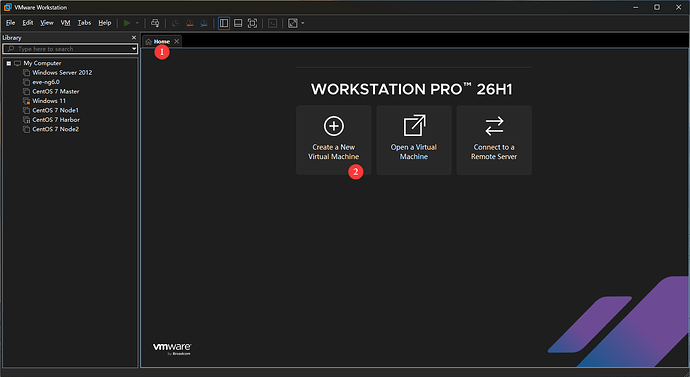Click the CentOS 7 Node1 VM icon
690x377 pixels.
26,110
